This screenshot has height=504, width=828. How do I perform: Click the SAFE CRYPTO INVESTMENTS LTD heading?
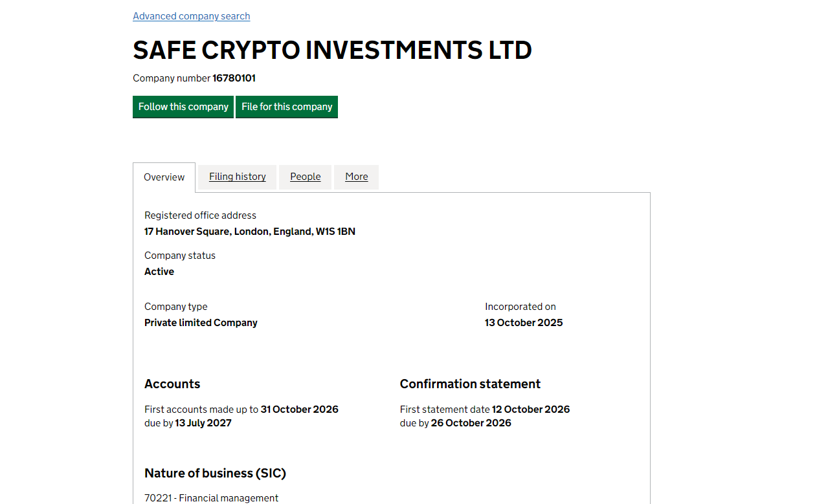tap(332, 50)
